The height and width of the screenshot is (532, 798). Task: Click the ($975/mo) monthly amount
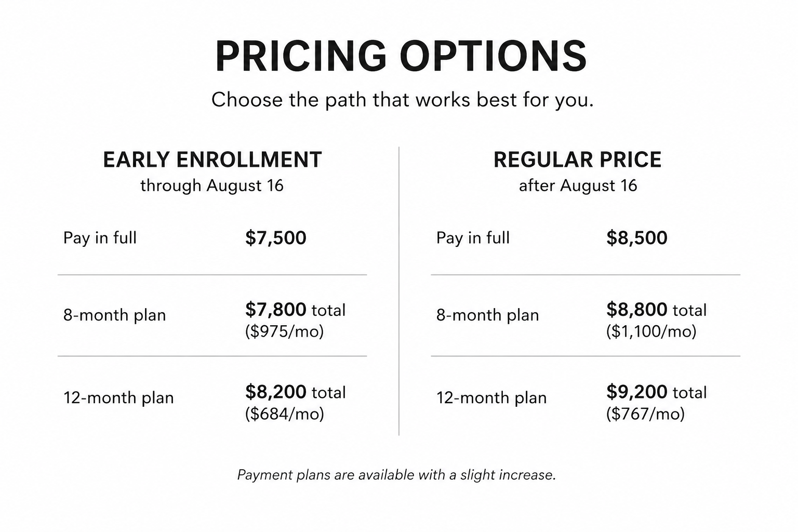click(x=284, y=331)
